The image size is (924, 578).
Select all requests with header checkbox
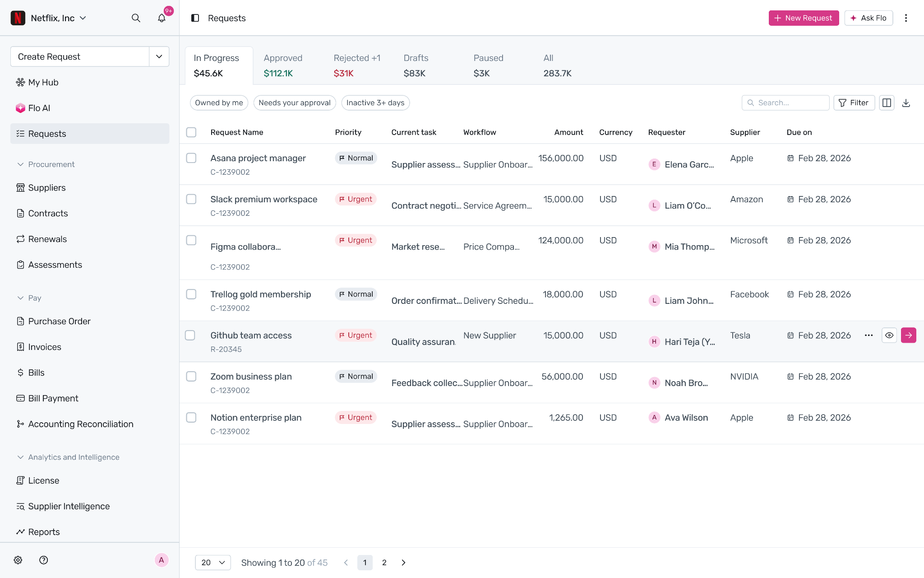coord(191,132)
